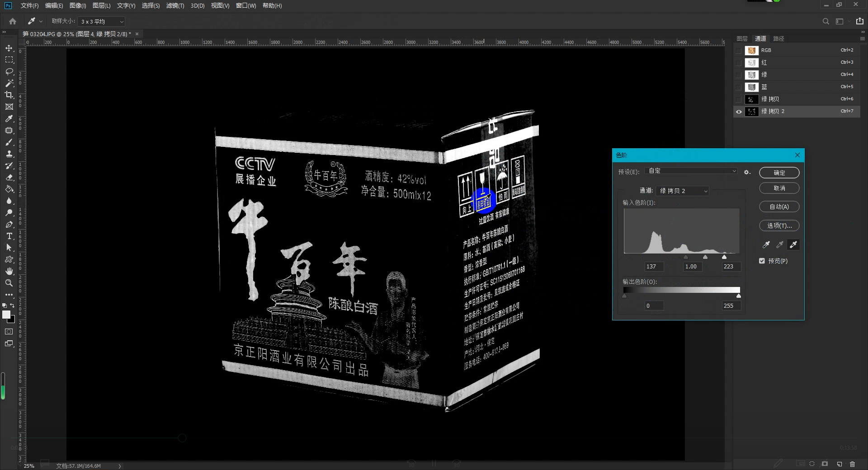This screenshot has height=470, width=868.
Task: Toggle visibility of 绿 channel
Action: click(x=739, y=75)
